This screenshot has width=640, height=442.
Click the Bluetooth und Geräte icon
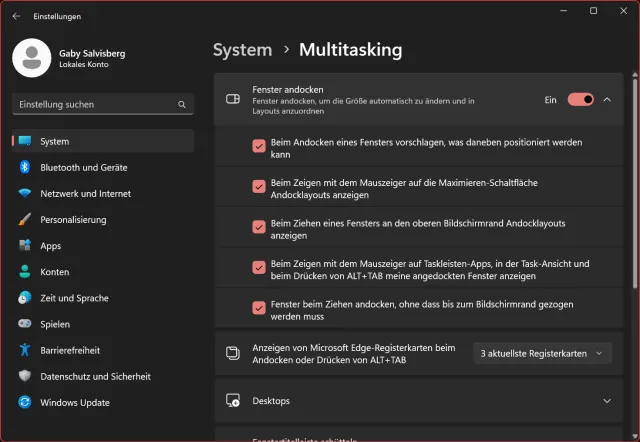(x=25, y=168)
